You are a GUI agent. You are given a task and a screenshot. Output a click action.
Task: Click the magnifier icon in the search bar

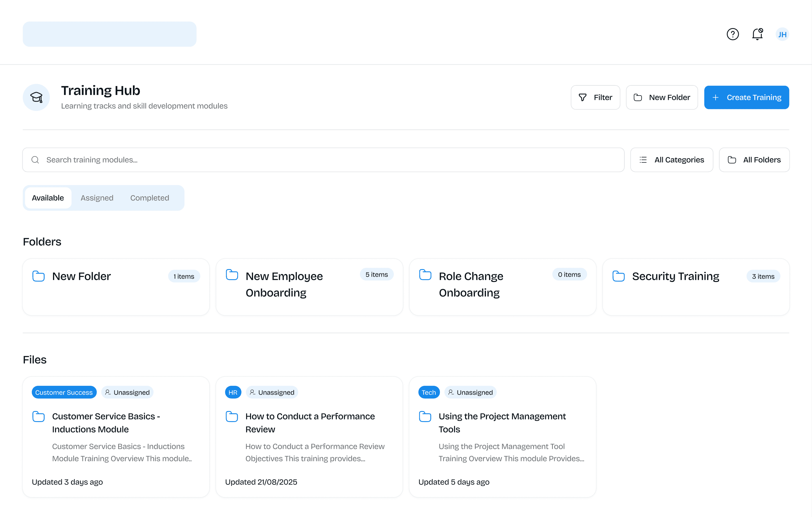click(x=35, y=160)
